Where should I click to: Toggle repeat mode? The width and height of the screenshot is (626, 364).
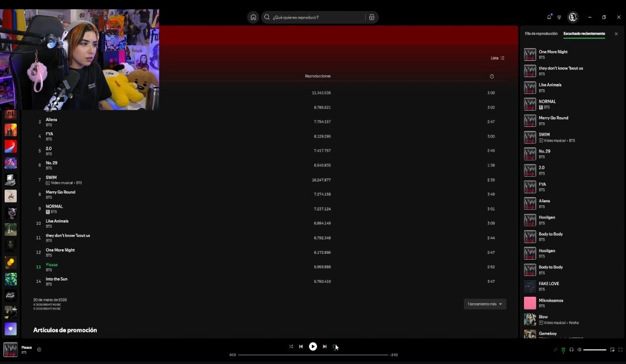pos(334,347)
